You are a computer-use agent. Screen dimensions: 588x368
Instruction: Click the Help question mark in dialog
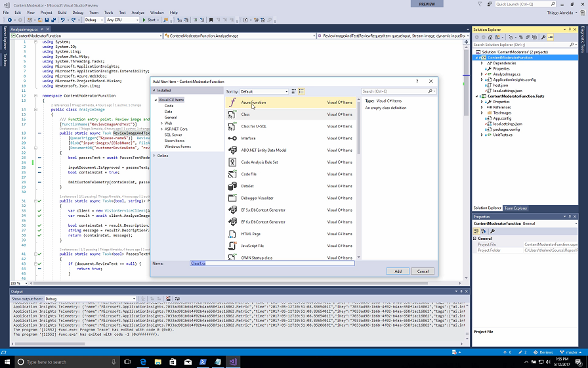417,81
